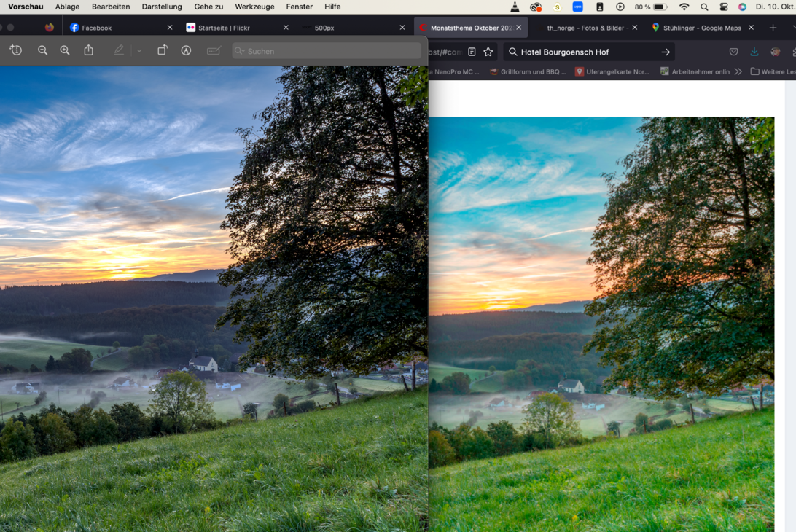The height and width of the screenshot is (532, 796).
Task: Select the highlight pen tool
Action: click(120, 51)
